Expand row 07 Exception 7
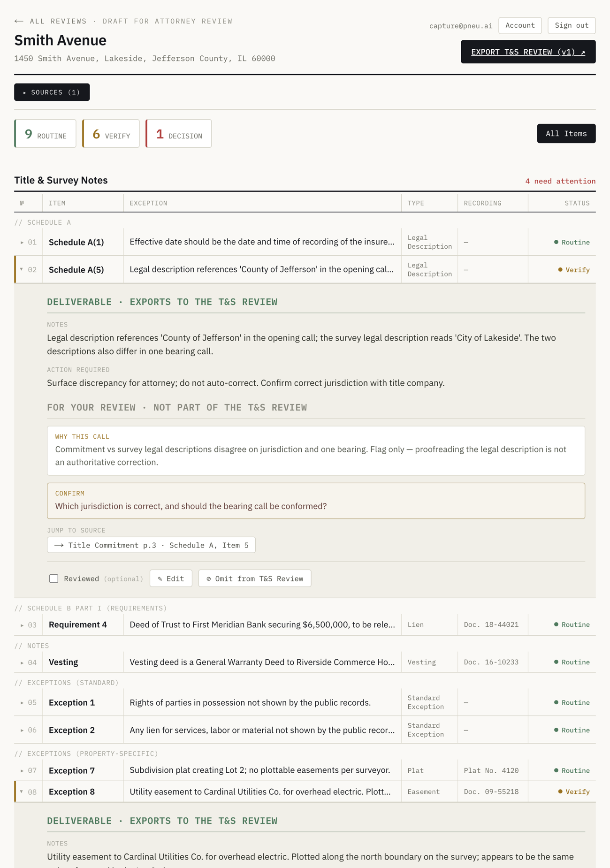 click(x=305, y=770)
